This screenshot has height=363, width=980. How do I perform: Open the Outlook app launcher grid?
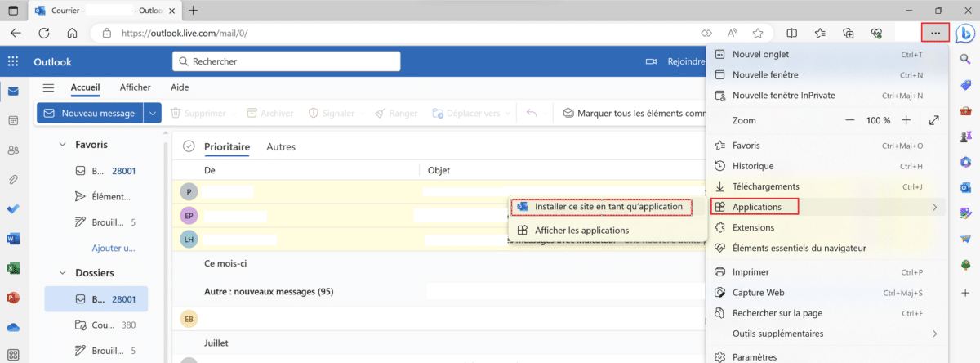coord(13,61)
